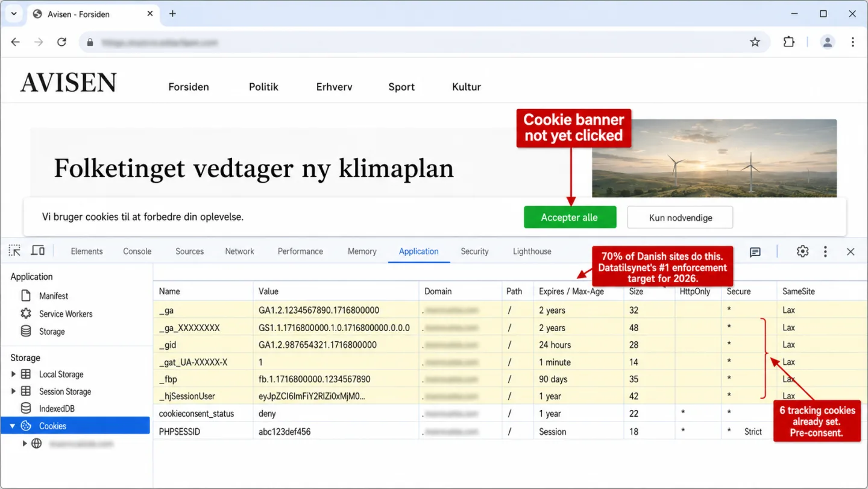
Task: Expand the site domain under Cookies
Action: click(25, 444)
